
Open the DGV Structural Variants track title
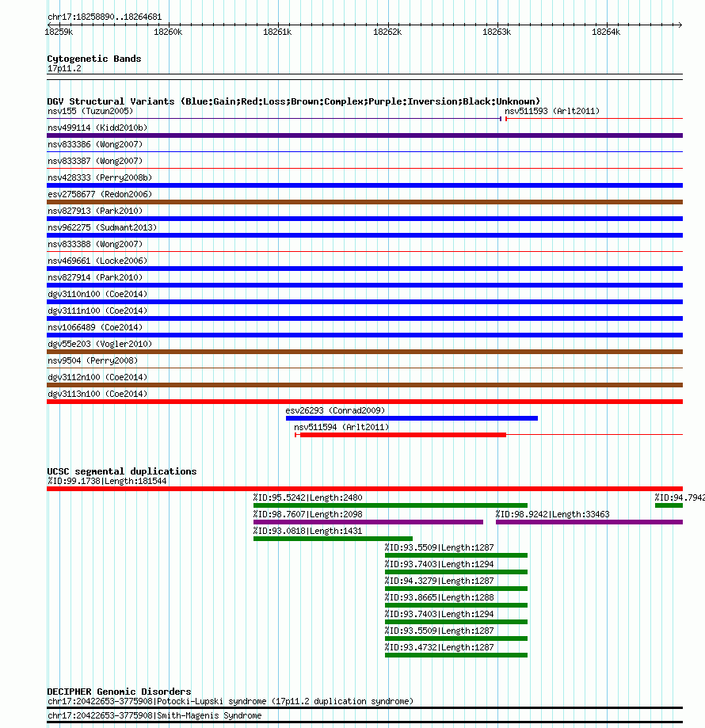[x=293, y=101]
